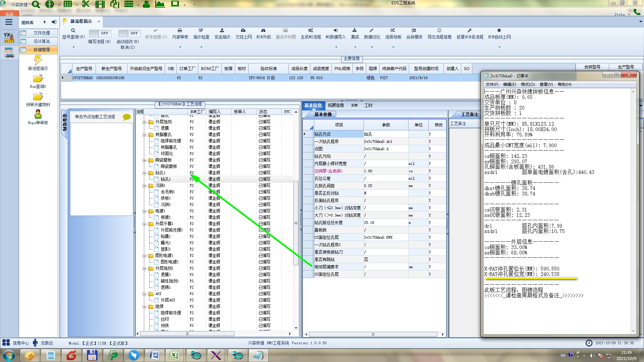Image resolution: width=644 pixels, height=362 pixels.
Task: Click the 型号查询 search icon
Action: (x=73, y=31)
